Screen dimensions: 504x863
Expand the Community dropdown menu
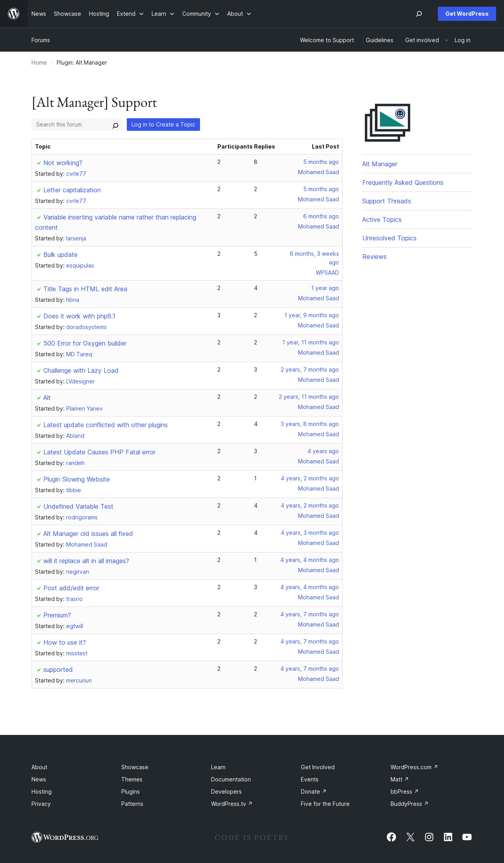coord(200,14)
